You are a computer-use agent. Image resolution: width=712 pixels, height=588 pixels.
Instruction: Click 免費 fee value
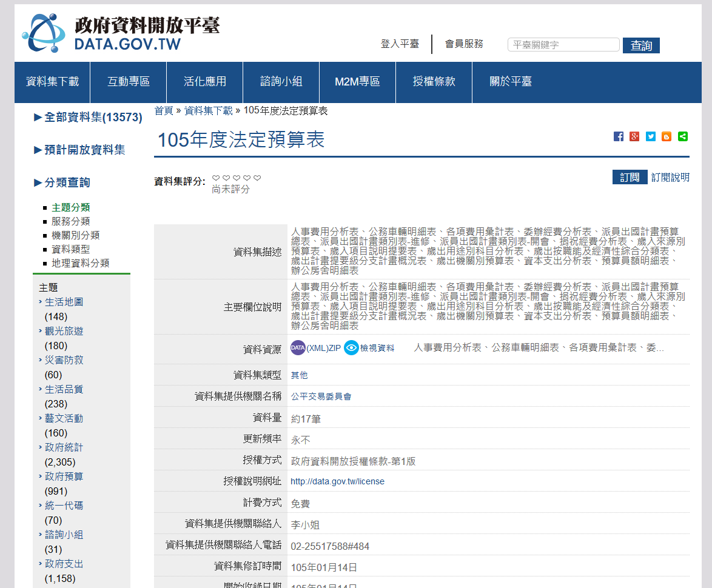(x=300, y=504)
